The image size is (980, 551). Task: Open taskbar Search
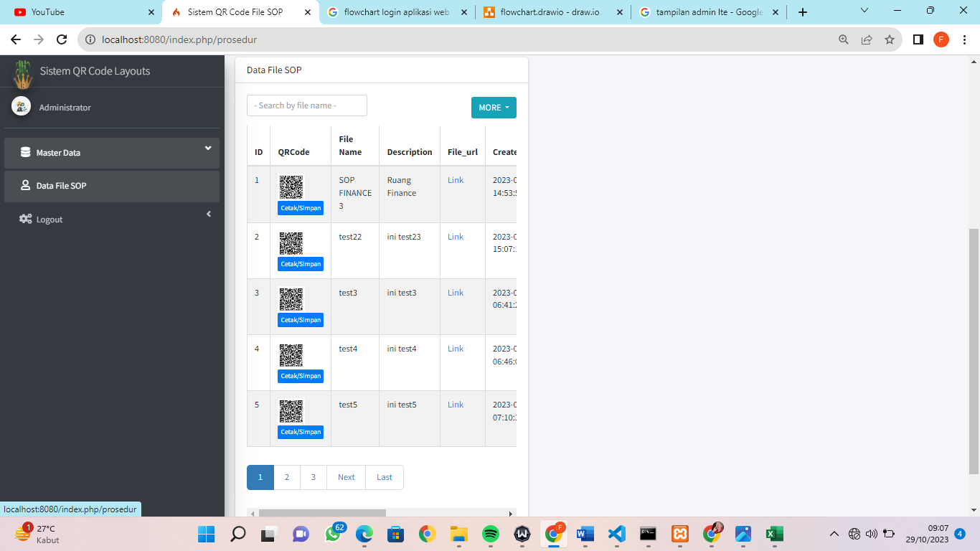237,534
